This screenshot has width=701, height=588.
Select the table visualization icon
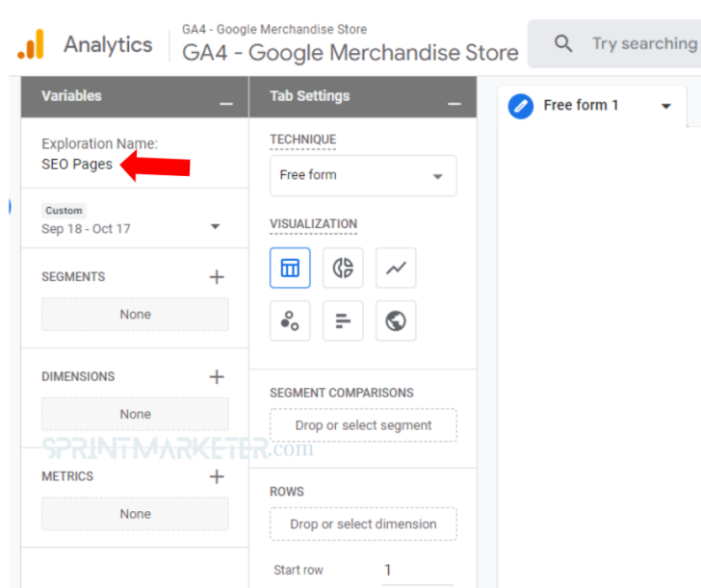click(x=290, y=268)
